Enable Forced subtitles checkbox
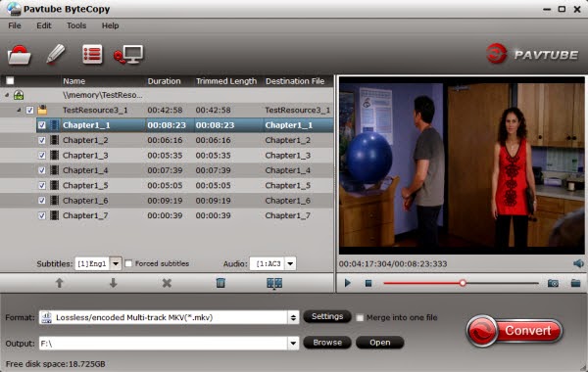 click(x=128, y=263)
